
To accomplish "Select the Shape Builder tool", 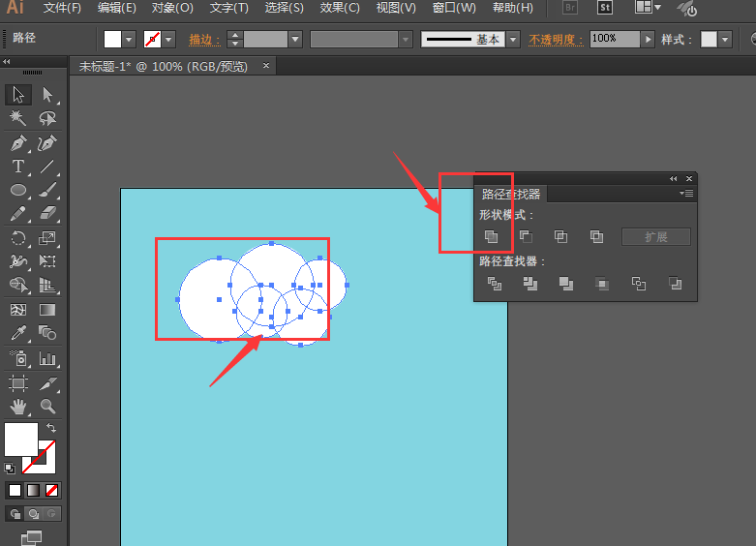I will tap(18, 285).
